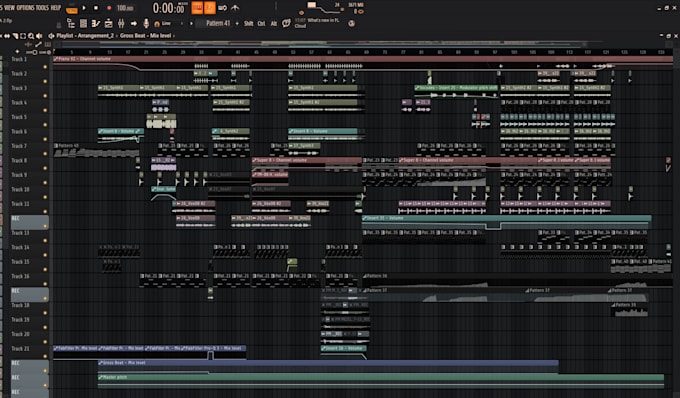This screenshot has height=398, width=680.
Task: Click the What's new in FL link
Action: click(x=323, y=20)
